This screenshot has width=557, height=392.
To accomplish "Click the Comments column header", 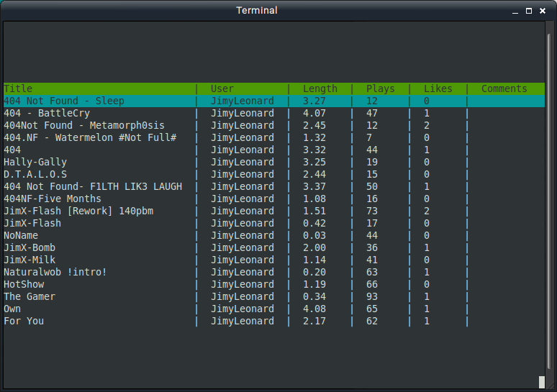I will pos(504,88).
